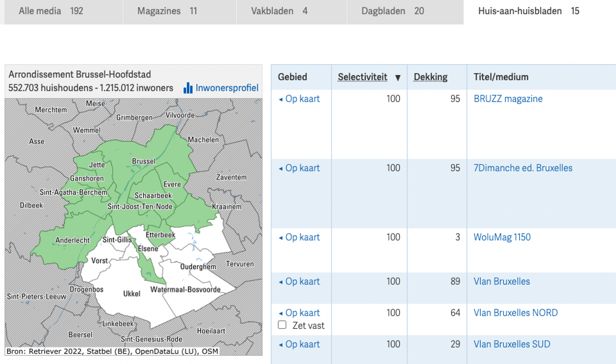Open the Vlan Bruxelles NORD link
This screenshot has height=364, width=616.
[x=516, y=313]
